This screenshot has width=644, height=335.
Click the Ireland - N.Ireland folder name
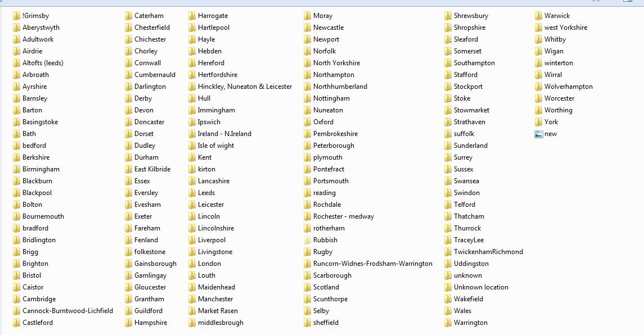[224, 134]
